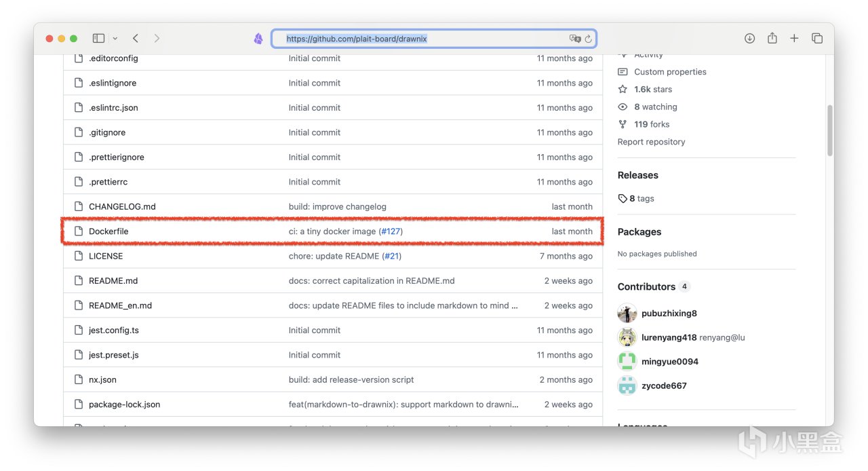The height and width of the screenshot is (471, 868).
Task: Open the sidebar options dropdown chevron
Action: pos(115,39)
